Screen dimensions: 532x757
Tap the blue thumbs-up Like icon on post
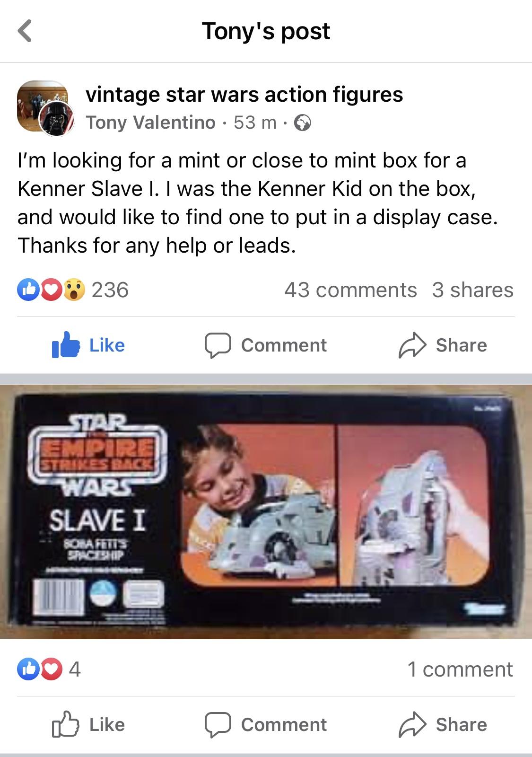tap(65, 344)
